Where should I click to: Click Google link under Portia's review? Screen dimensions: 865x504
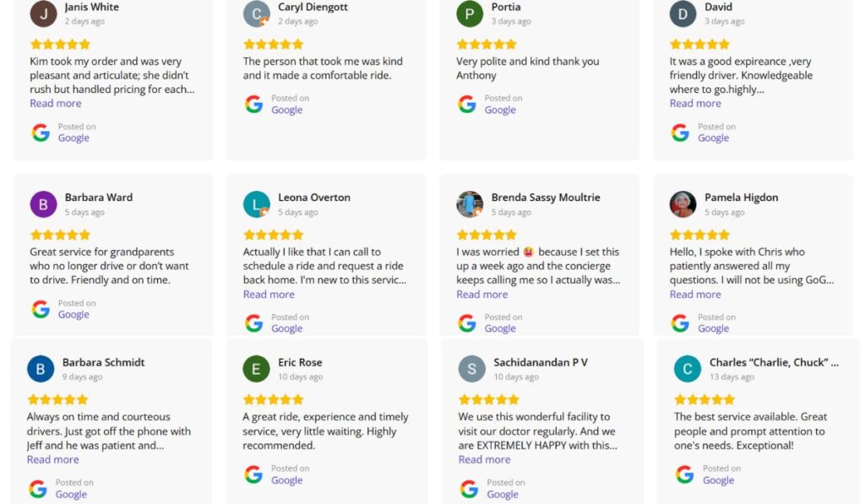coord(500,111)
